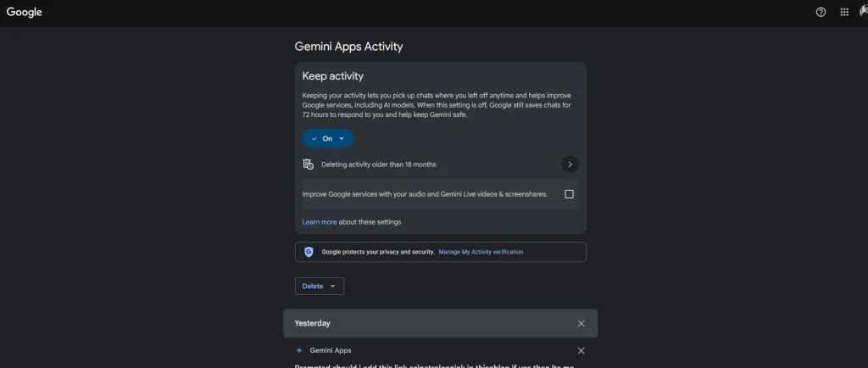Open the Keep activity On dropdown

coord(328,138)
